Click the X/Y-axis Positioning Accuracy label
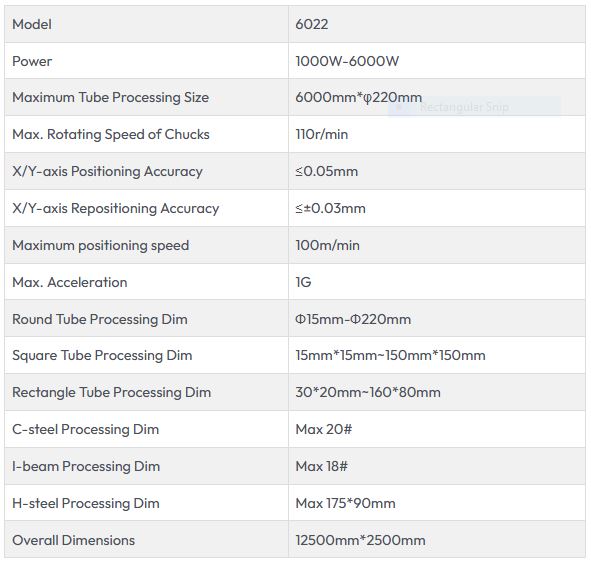The height and width of the screenshot is (565, 591). tap(107, 171)
